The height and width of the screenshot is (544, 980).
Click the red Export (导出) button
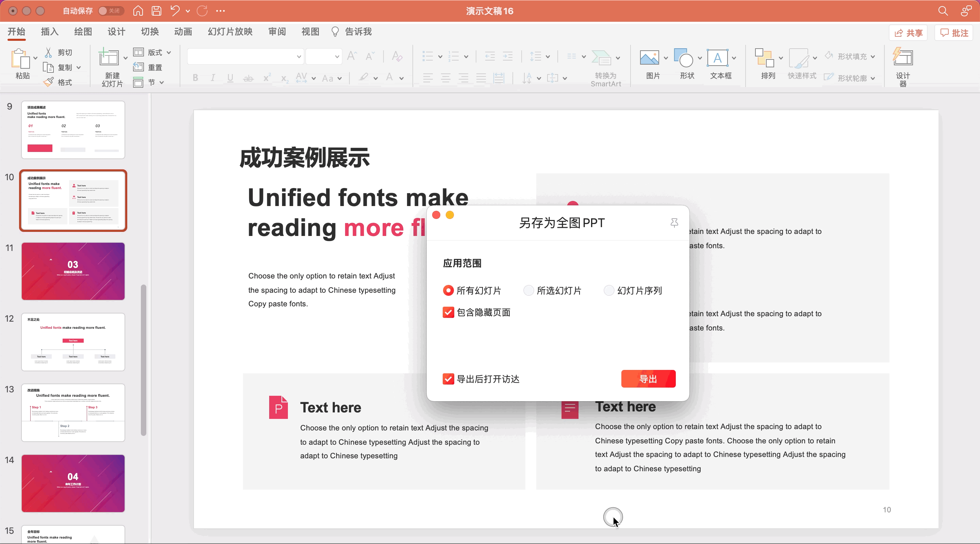click(648, 379)
